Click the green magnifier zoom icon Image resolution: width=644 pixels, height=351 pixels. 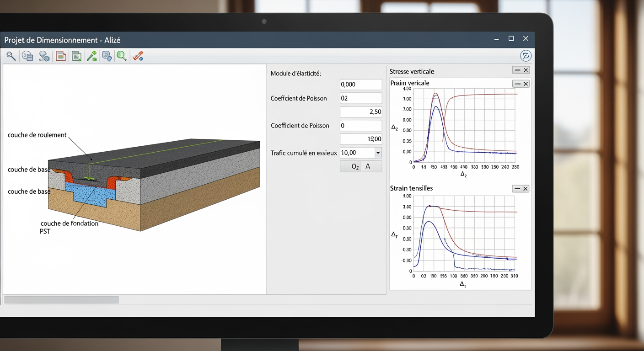(121, 56)
